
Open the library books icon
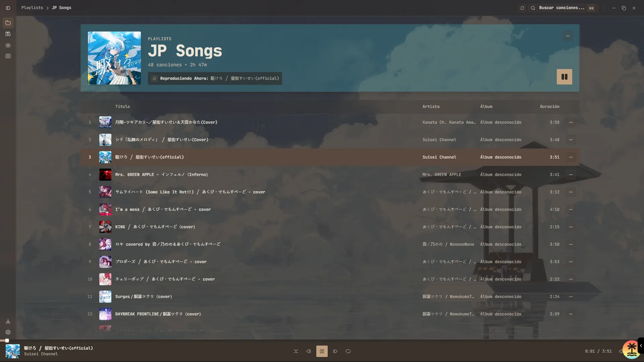[8, 34]
